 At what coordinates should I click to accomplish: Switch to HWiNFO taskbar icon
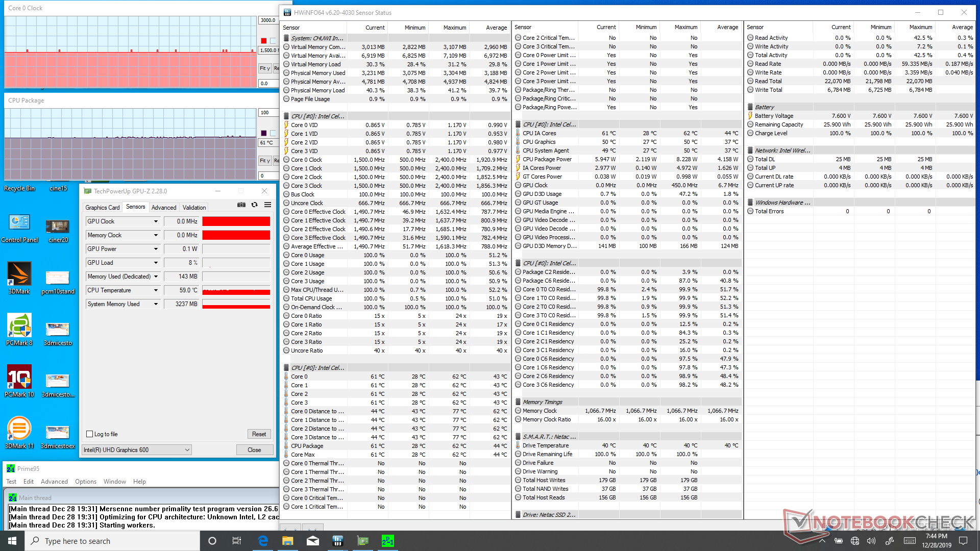pos(338,541)
